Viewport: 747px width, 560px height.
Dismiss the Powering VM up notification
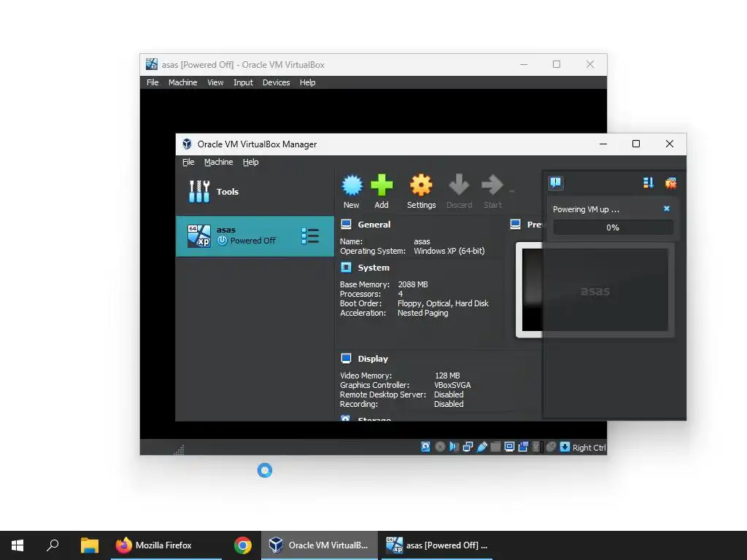pos(667,209)
